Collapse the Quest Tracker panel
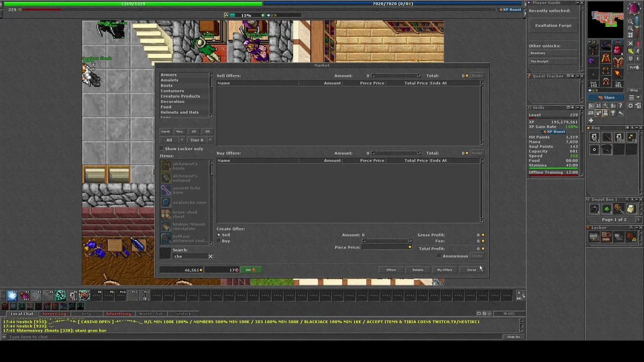 (x=578, y=76)
